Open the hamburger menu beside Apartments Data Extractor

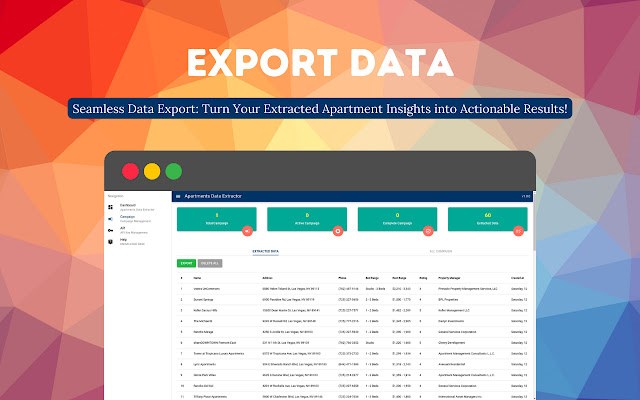pyautogui.click(x=178, y=196)
